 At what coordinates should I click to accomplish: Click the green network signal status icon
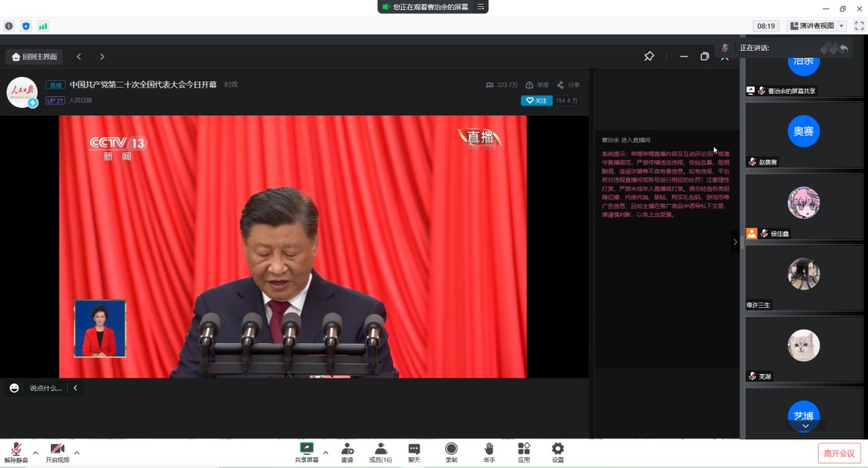pyautogui.click(x=43, y=25)
